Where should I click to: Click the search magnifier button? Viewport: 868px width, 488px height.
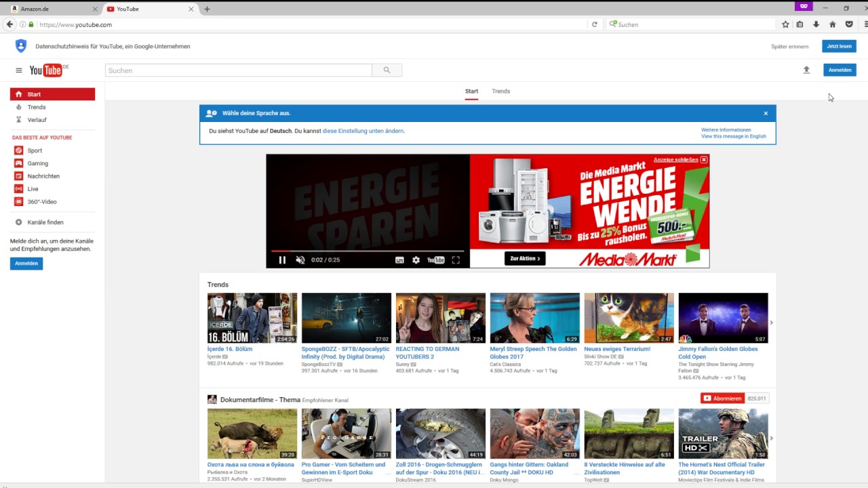click(387, 70)
